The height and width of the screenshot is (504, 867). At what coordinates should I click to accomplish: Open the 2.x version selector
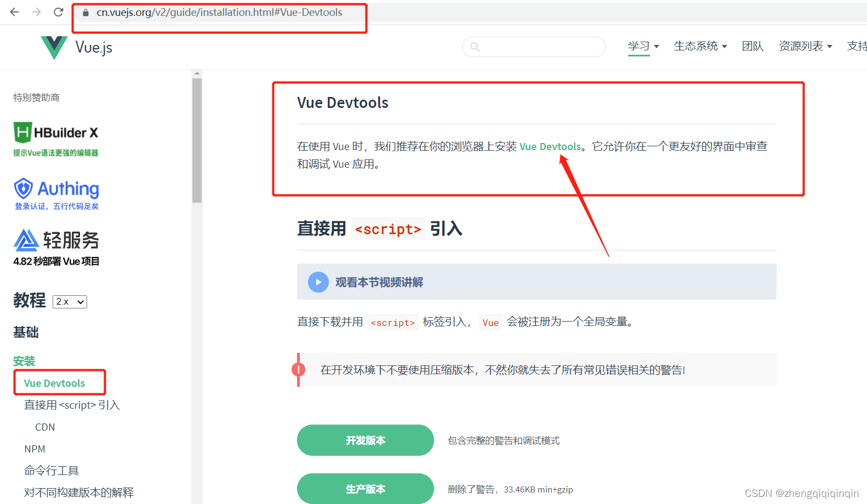[70, 302]
